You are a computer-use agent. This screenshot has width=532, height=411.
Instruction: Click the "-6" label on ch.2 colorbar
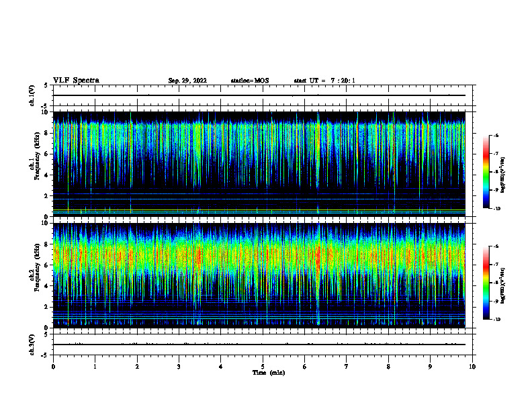tap(496, 246)
